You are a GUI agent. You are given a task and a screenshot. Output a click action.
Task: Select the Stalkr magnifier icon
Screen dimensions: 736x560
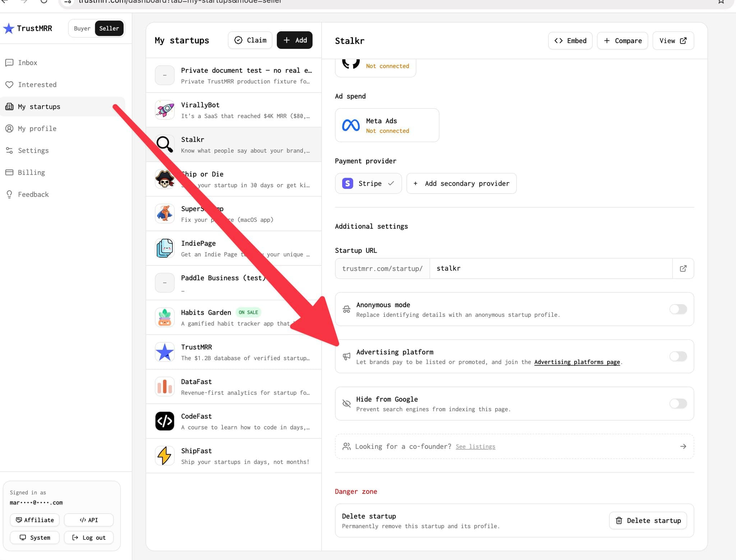coord(165,144)
